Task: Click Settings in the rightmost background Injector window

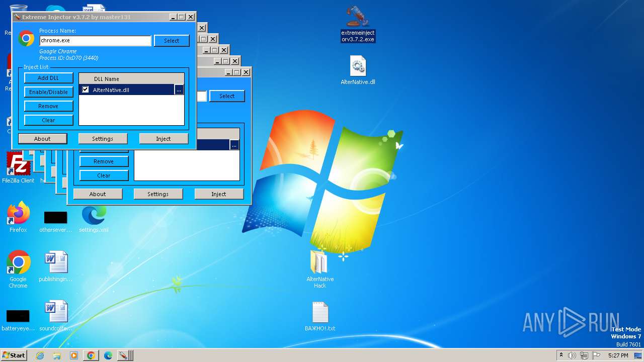Action: 158,194
